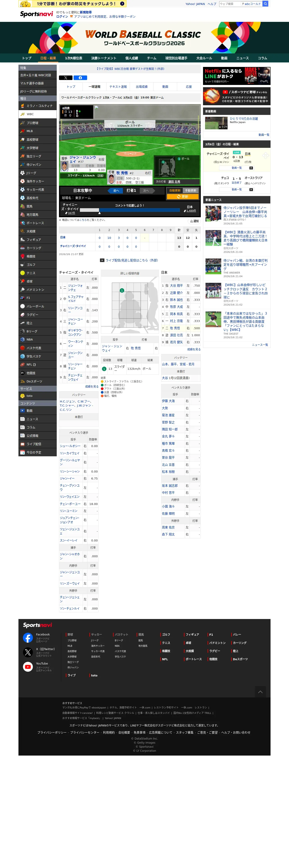Open the ラグビー ball icon
The width and height of the screenshot is (289, 868).
(x=23, y=315)
